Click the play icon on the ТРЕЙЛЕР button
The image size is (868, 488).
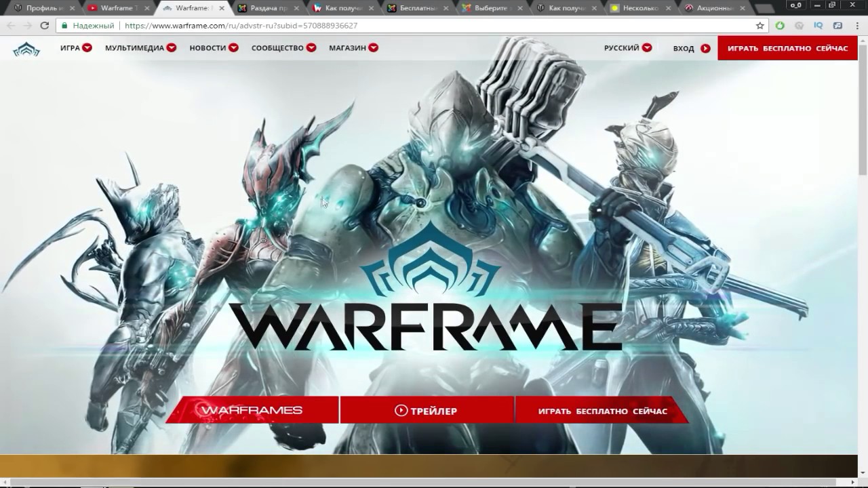click(x=401, y=410)
